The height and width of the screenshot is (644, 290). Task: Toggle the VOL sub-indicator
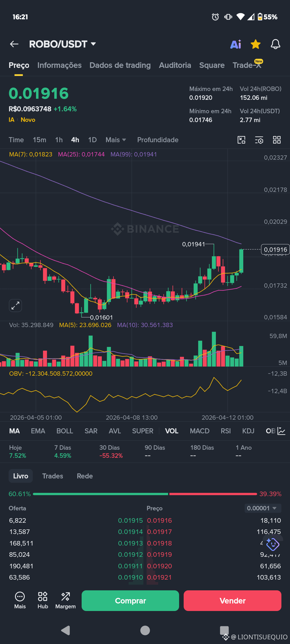pos(172,431)
